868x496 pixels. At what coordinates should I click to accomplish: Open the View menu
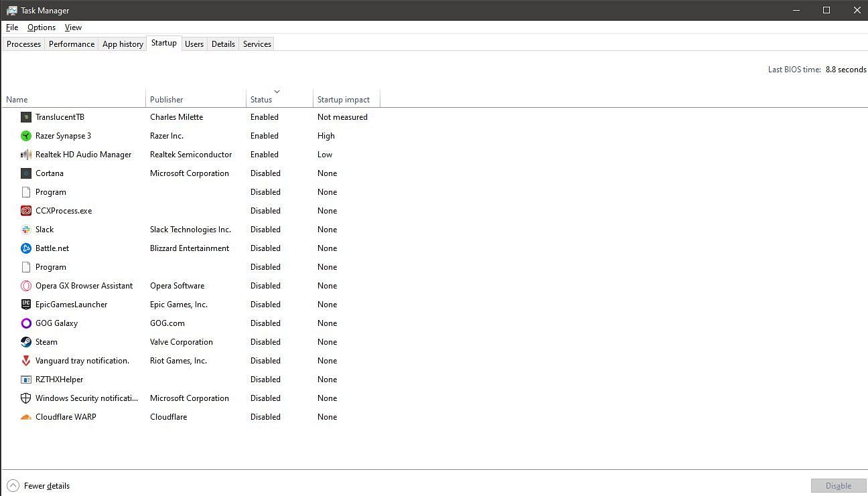click(73, 27)
